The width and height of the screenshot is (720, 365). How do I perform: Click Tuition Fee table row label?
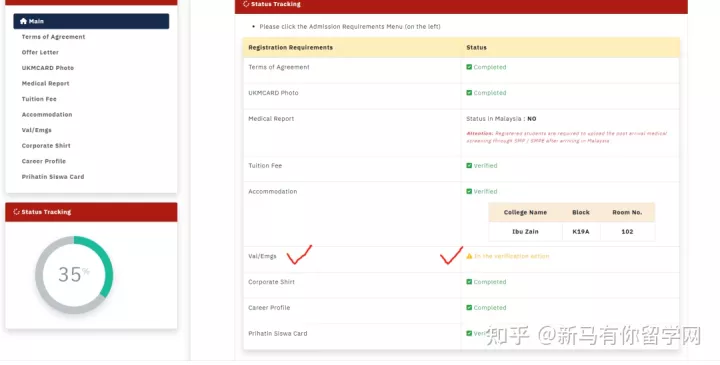pos(265,166)
